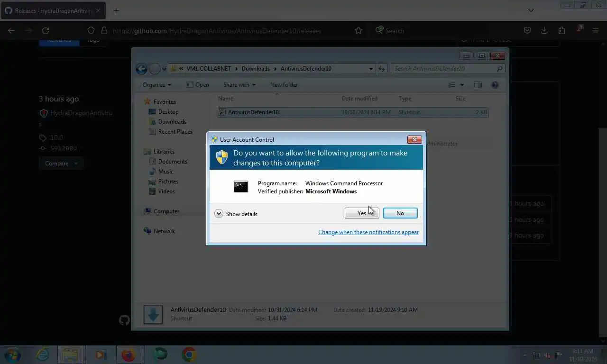Click Explorer back navigation arrow

click(x=141, y=69)
